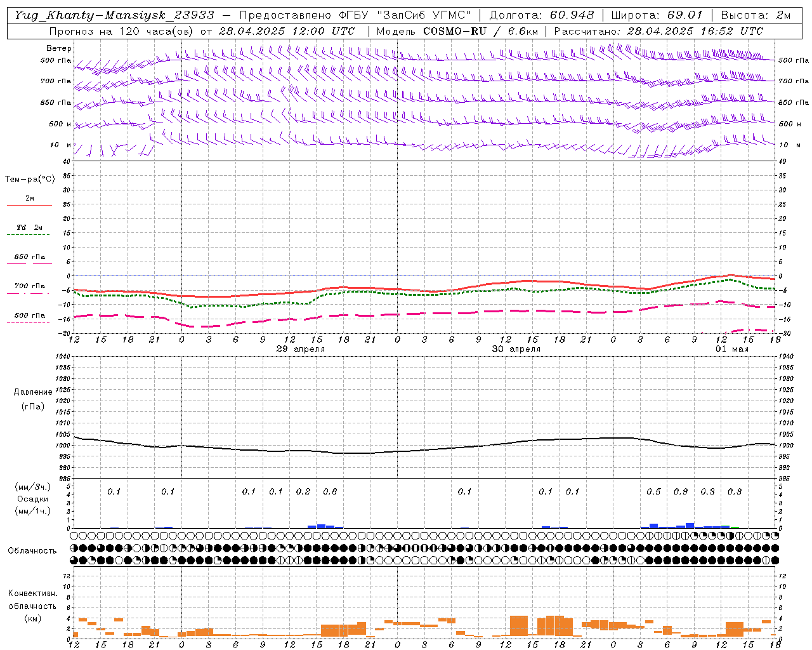Click the '(мм/1ч.)' precipitation unit label

pos(33,511)
